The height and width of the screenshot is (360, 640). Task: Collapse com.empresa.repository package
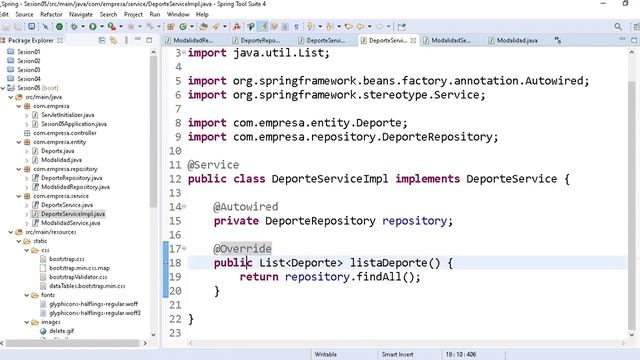19,169
